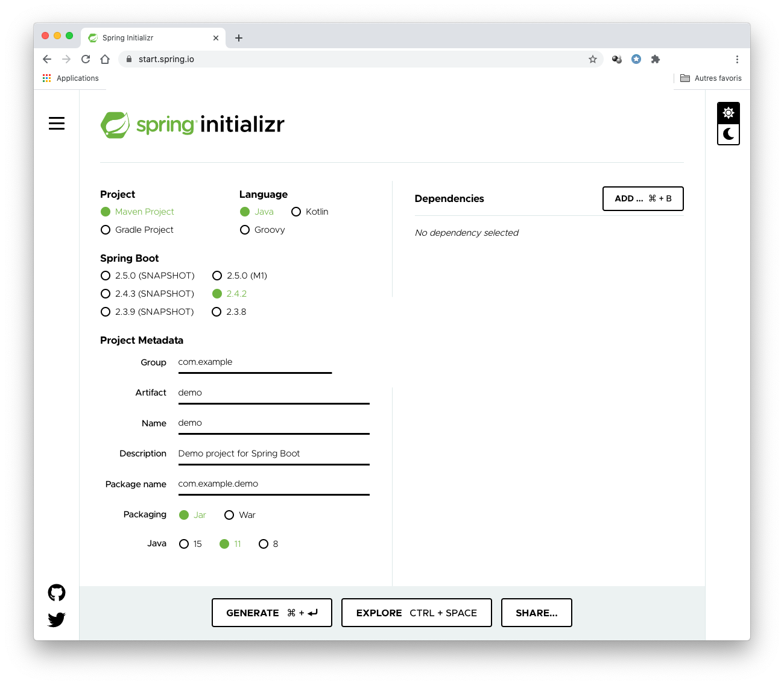Click the start.spring.io address bar
This screenshot has height=685, width=784.
tap(361, 59)
